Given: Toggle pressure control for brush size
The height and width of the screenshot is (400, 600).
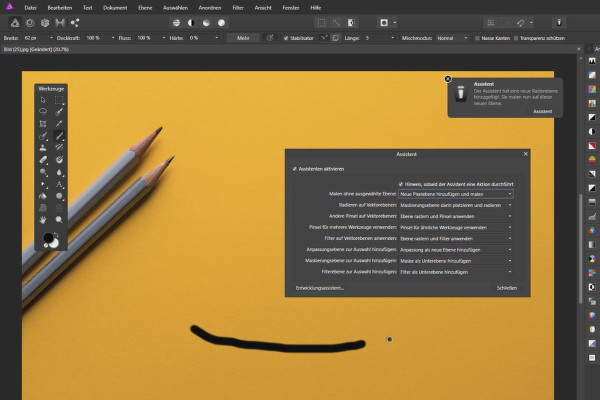Looking at the screenshot, I should (x=270, y=38).
